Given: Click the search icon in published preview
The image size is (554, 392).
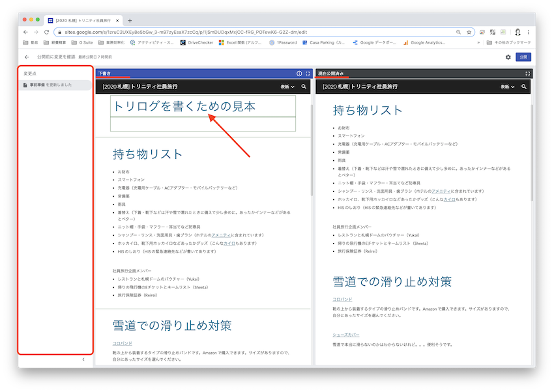Looking at the screenshot, I should (523, 87).
